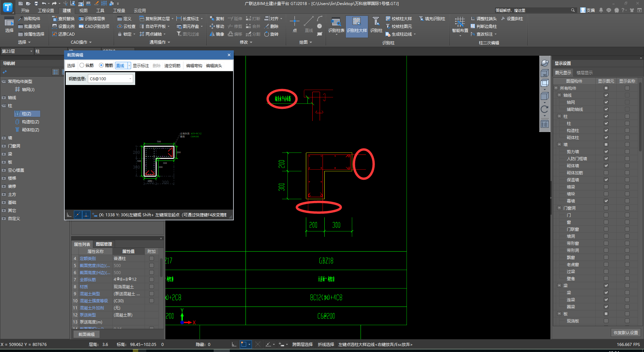Click the 选择 big ribbon icon
Viewport: 644px width, 352px height.
click(x=9, y=25)
